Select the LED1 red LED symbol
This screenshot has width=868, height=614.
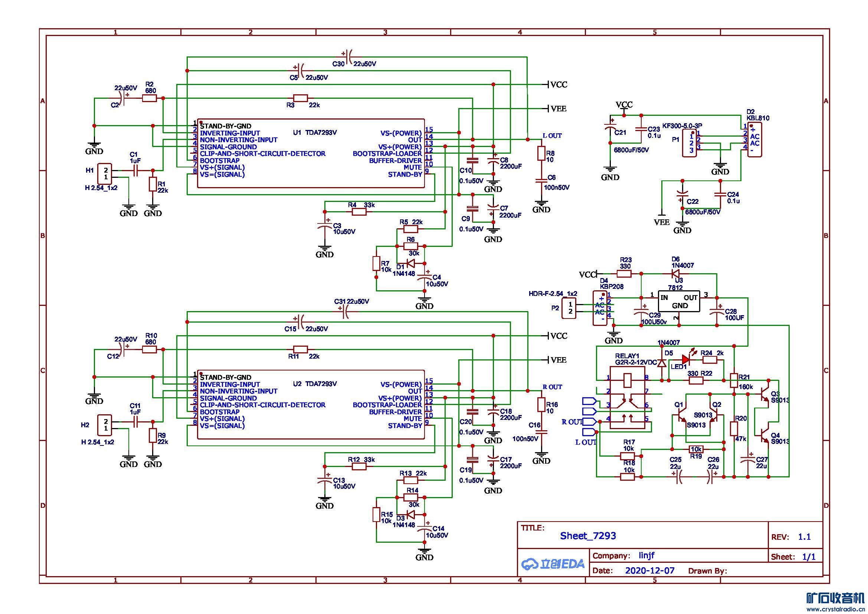coord(686,360)
